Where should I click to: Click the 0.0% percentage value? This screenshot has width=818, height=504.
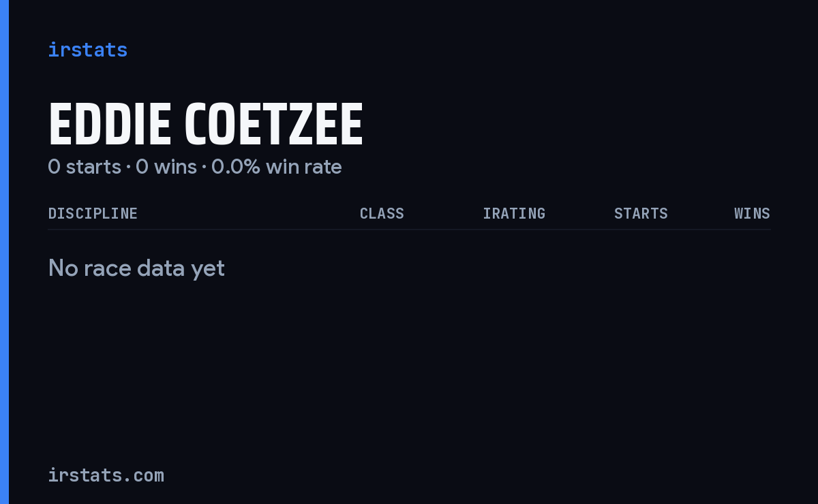236,167
